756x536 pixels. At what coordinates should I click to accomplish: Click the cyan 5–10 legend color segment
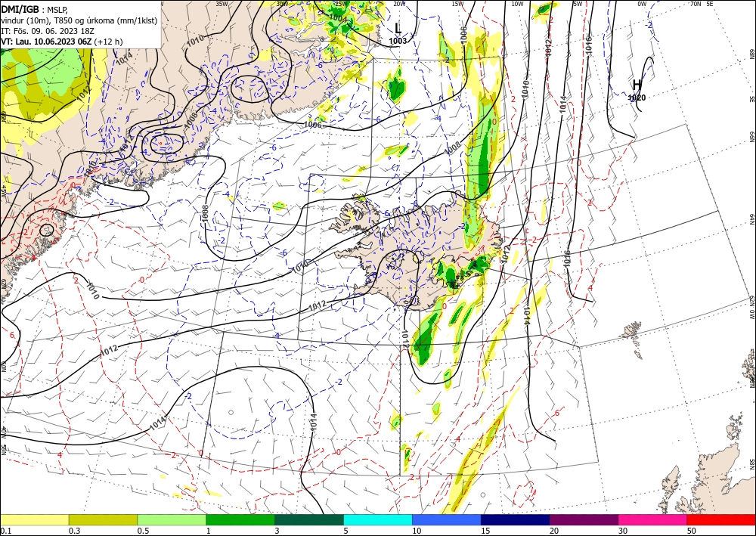(x=378, y=519)
